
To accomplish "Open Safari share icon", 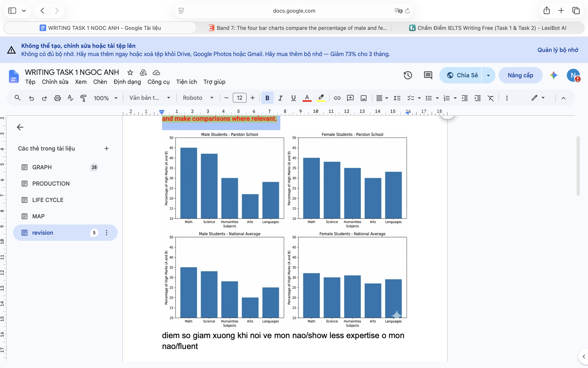I will point(546,10).
